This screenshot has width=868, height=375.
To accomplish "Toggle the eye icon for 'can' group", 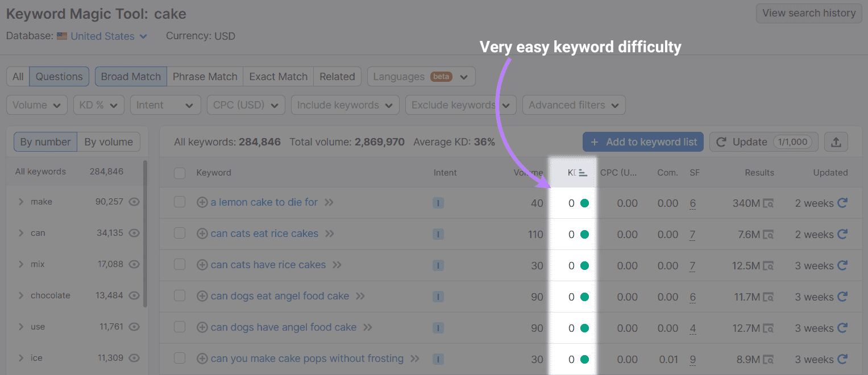I will pyautogui.click(x=134, y=233).
